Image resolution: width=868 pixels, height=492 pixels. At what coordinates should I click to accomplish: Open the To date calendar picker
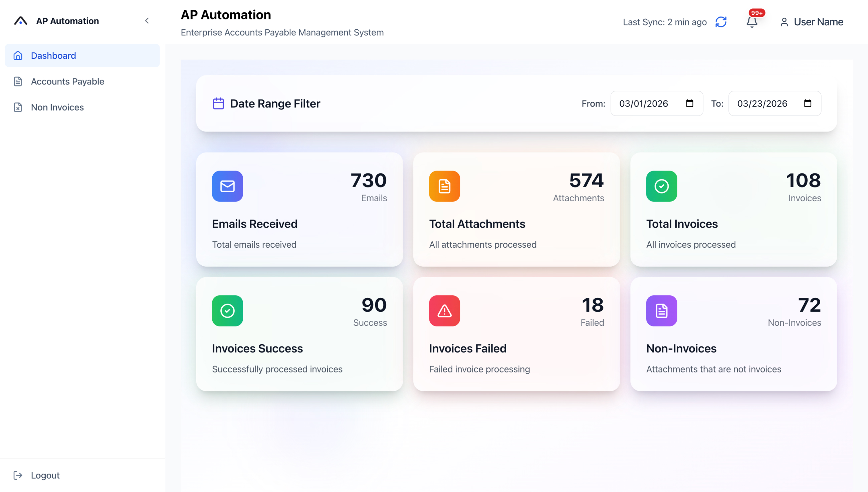pos(808,103)
